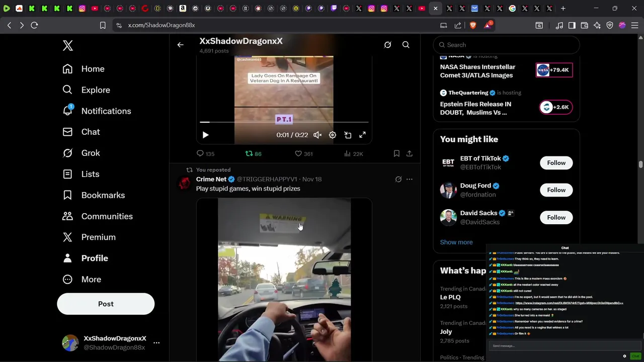Open Chat in sidebar

pyautogui.click(x=81, y=132)
